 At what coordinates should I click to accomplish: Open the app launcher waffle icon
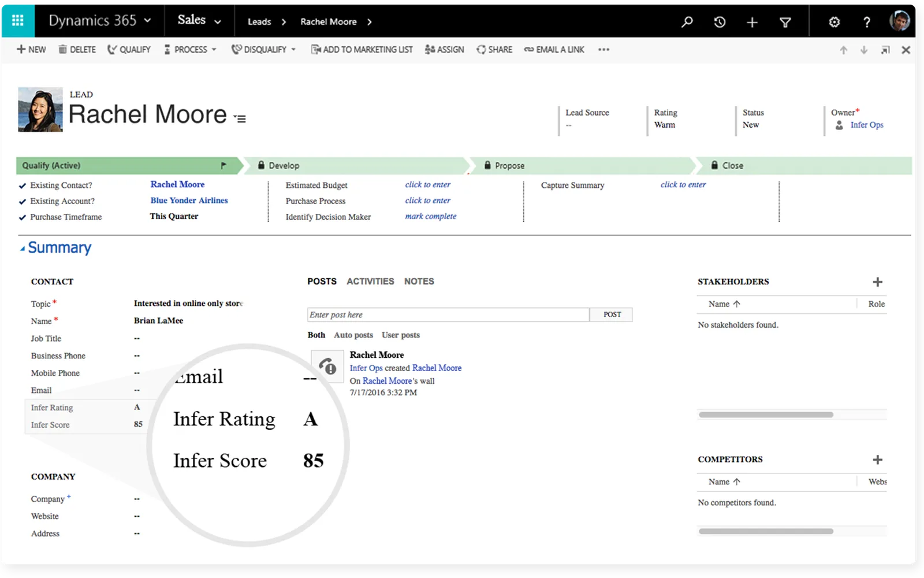pos(18,21)
